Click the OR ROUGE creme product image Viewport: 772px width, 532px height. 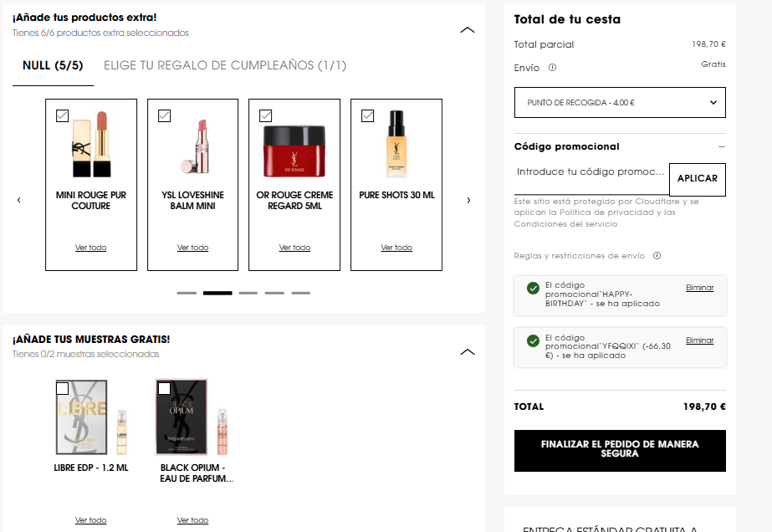click(x=294, y=151)
